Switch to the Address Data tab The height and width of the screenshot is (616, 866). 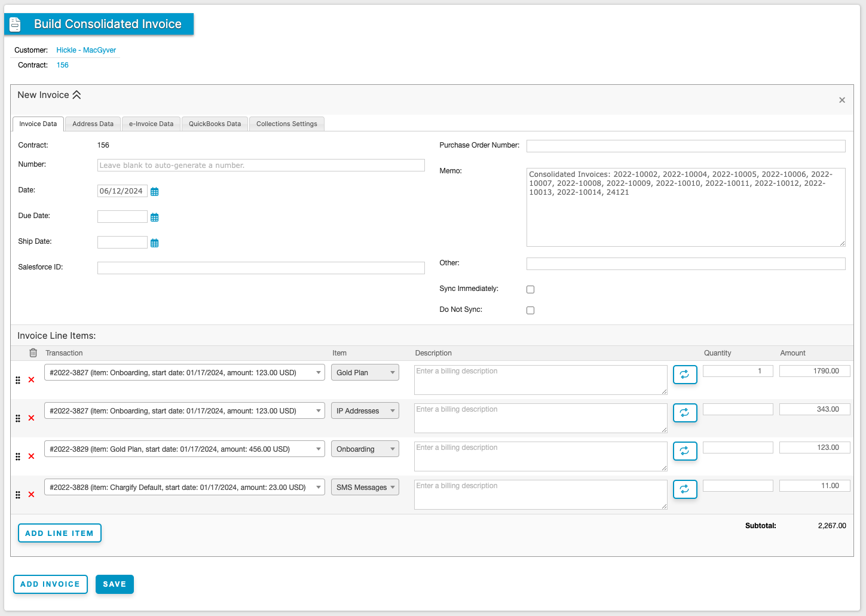[93, 124]
